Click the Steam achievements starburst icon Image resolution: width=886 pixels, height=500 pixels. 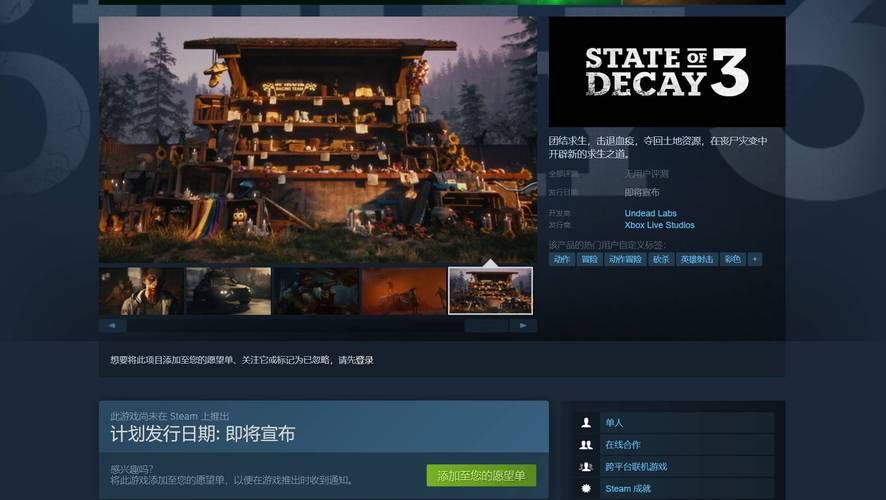586,489
